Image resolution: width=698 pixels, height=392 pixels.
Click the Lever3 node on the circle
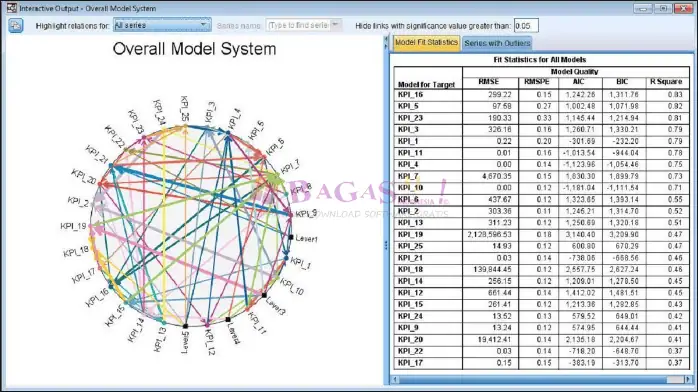(x=264, y=295)
